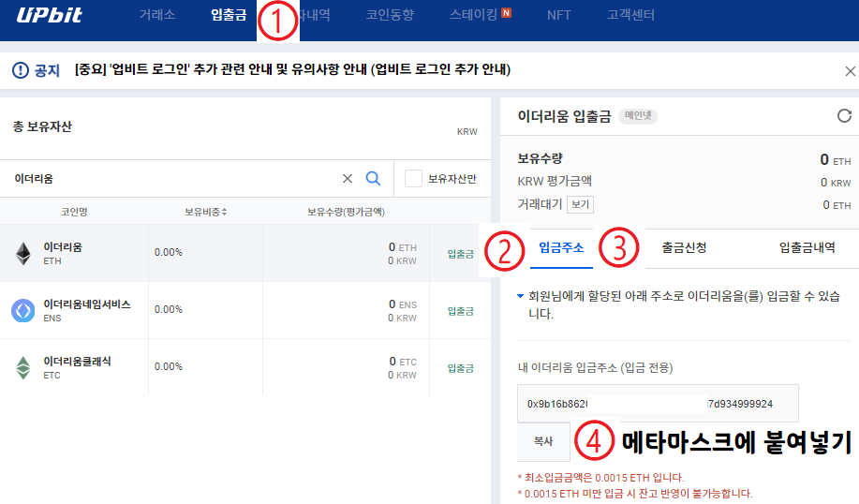Refresh the 이더리움 입출금 panel

tap(844, 115)
